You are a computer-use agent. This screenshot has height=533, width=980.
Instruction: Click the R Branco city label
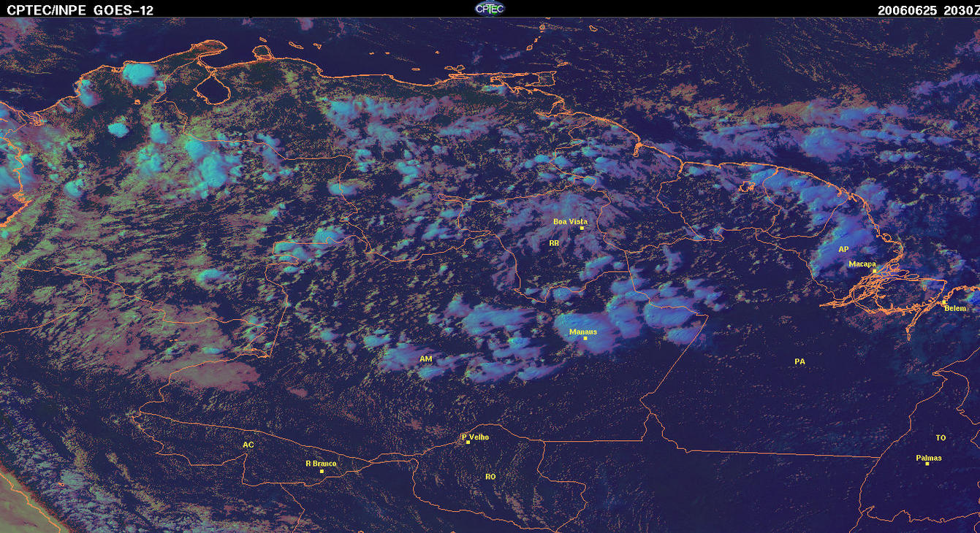pyautogui.click(x=321, y=464)
